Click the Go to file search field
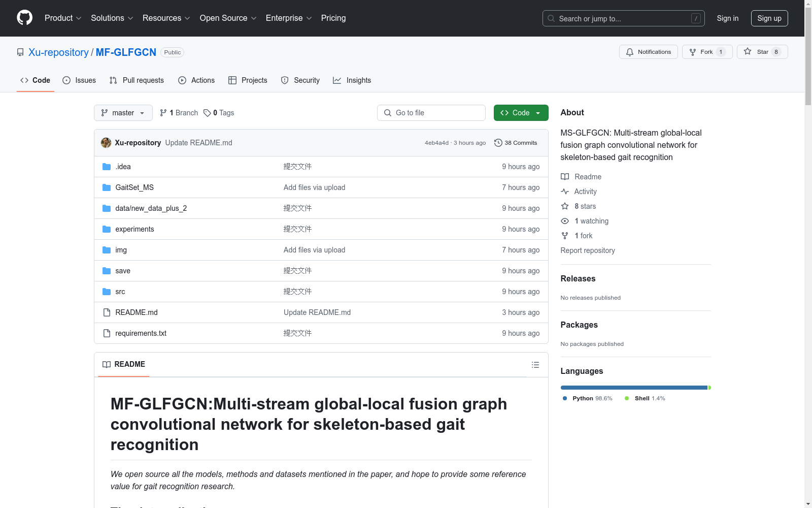This screenshot has height=508, width=812. point(431,113)
